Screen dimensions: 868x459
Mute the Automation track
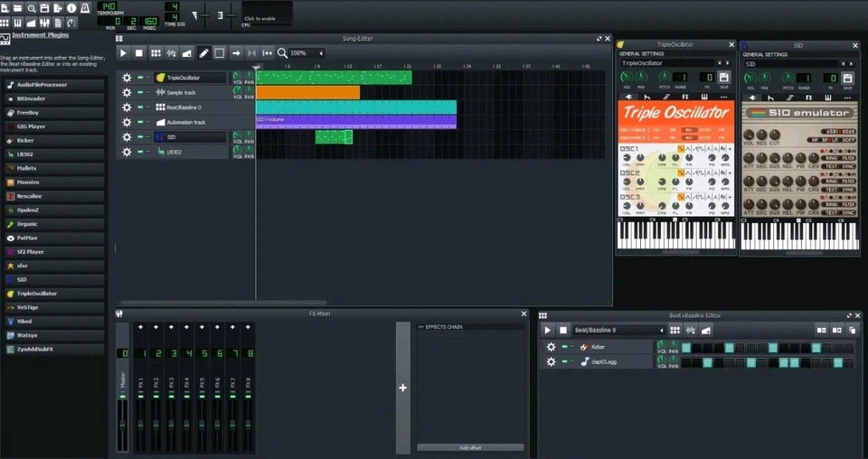click(141, 122)
